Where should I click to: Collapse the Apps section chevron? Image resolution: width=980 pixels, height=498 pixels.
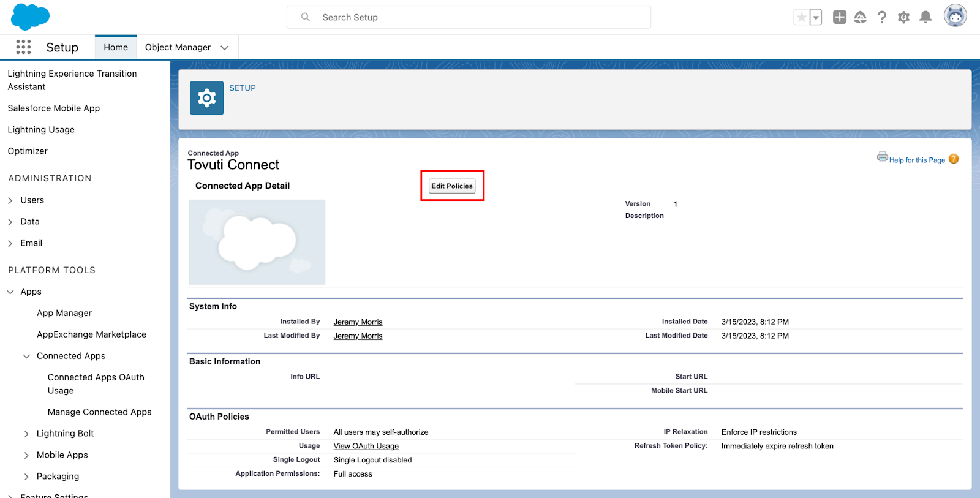click(10, 292)
